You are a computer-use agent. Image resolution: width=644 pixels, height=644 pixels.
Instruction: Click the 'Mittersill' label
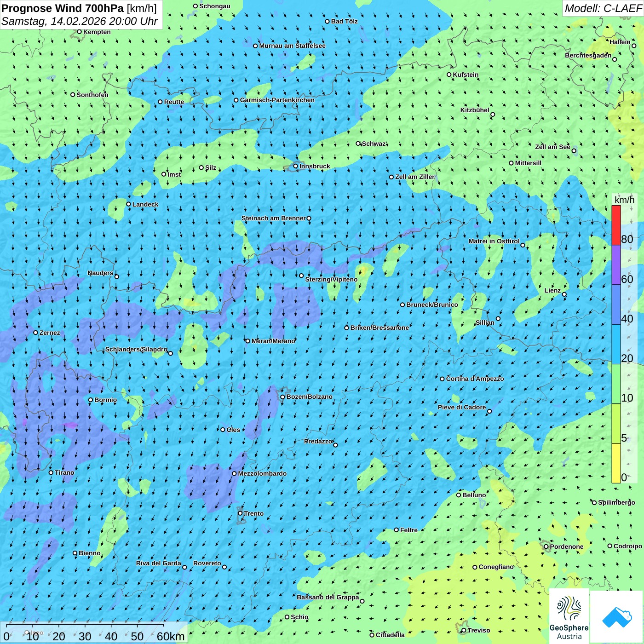pos(528,163)
